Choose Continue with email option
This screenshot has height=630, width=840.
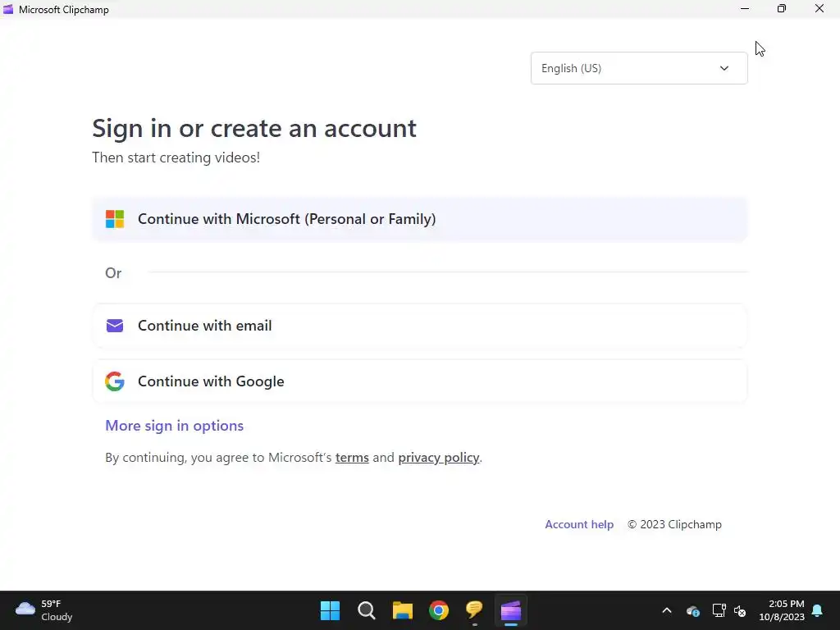[419, 326]
